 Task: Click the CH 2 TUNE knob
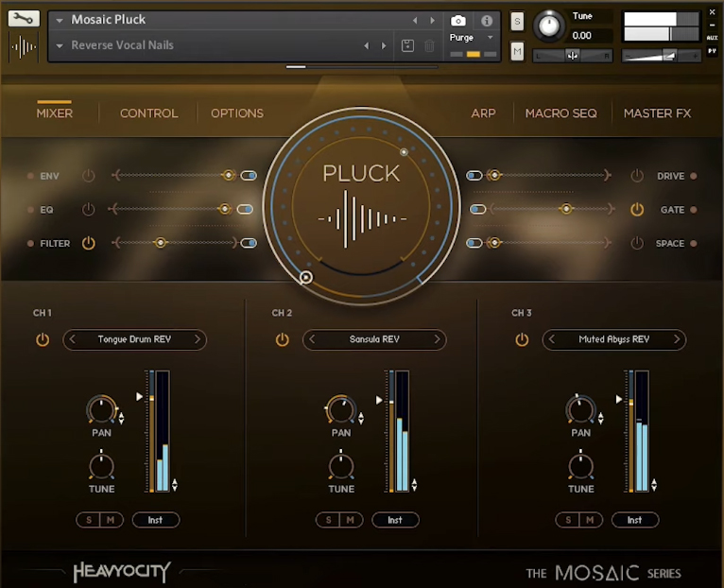[341, 466]
